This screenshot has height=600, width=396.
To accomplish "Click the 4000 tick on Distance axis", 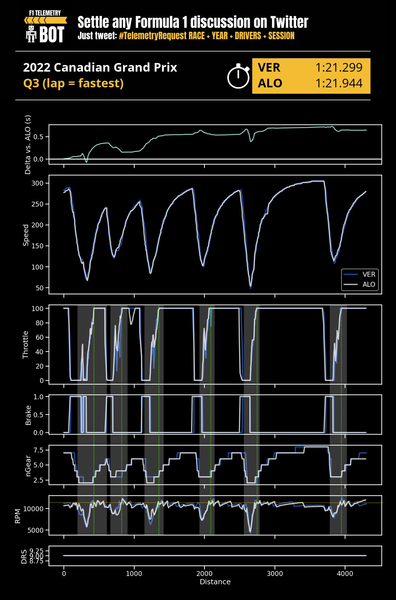I will [x=345, y=574].
